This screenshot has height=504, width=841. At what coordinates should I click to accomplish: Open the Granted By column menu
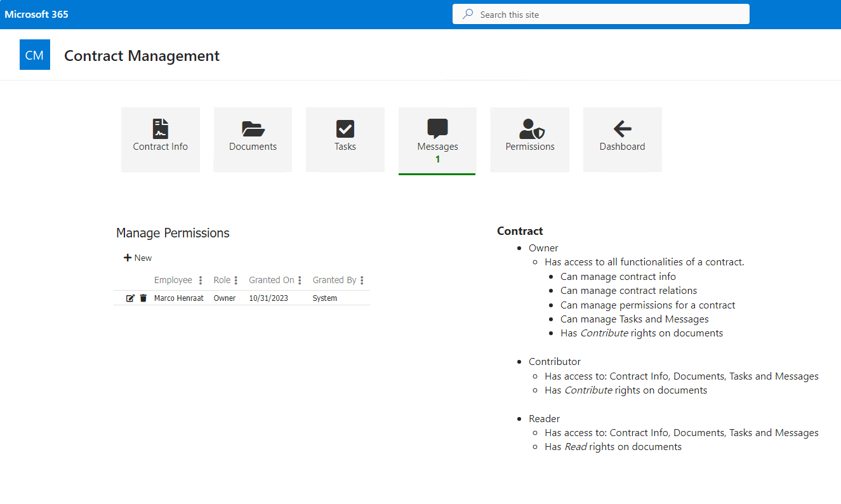pos(361,280)
